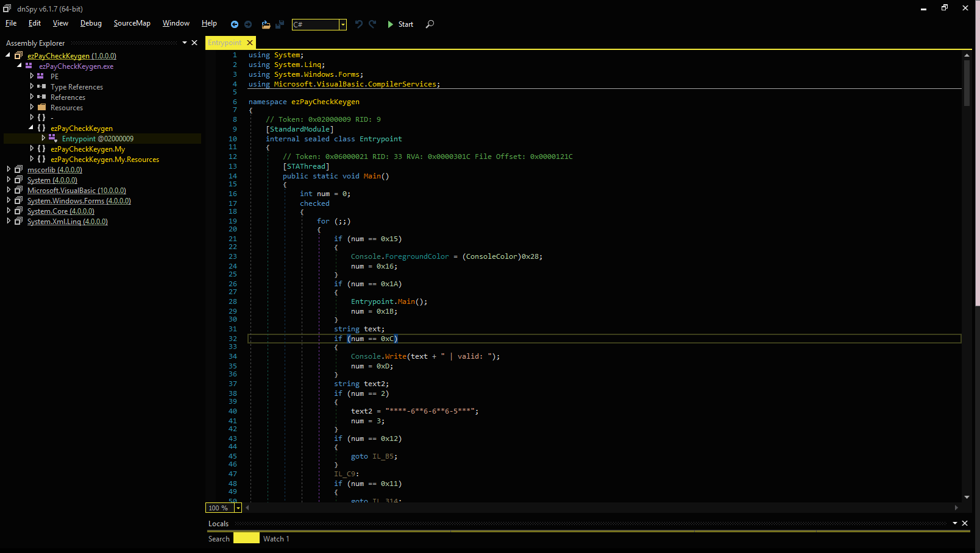Click the Undo arrow icon

coord(358,24)
